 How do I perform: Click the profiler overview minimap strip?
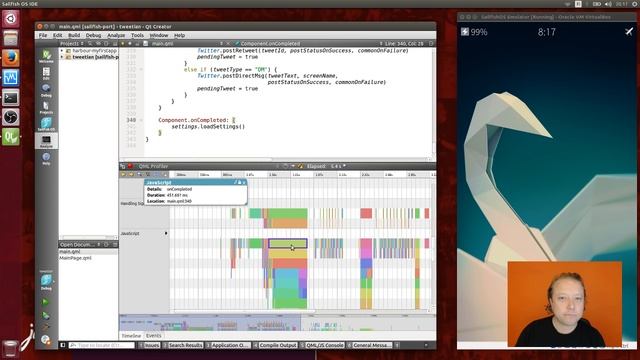(277, 322)
